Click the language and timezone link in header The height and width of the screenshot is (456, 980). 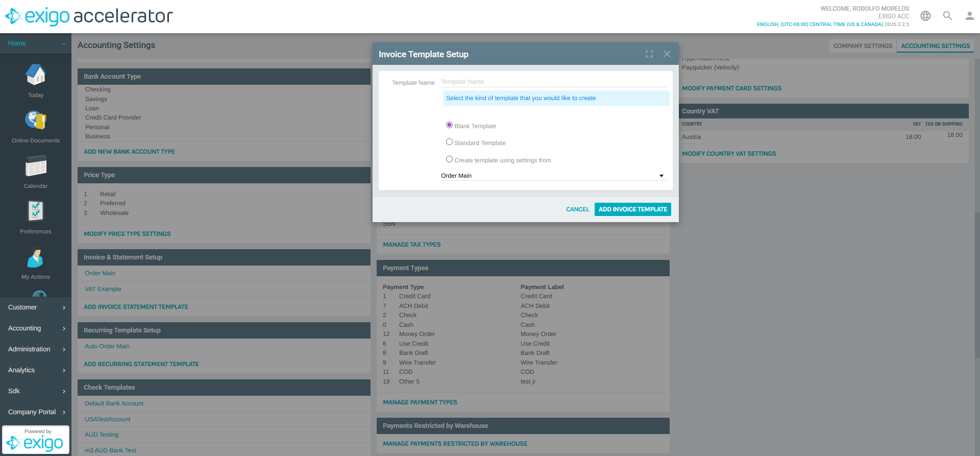[x=820, y=24]
